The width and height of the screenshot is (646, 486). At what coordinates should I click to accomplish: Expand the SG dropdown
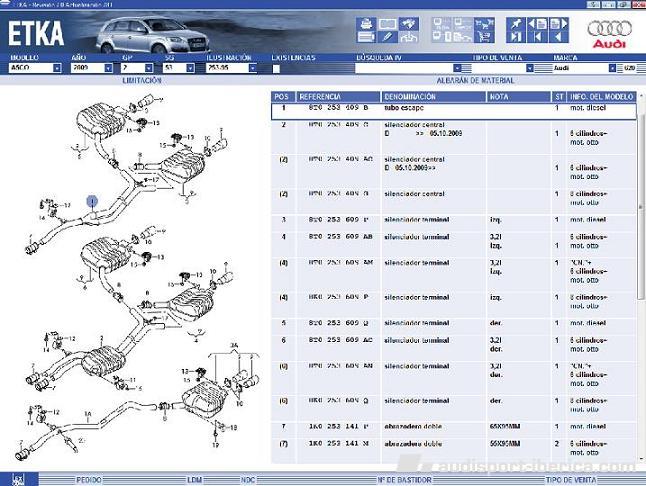click(x=190, y=68)
